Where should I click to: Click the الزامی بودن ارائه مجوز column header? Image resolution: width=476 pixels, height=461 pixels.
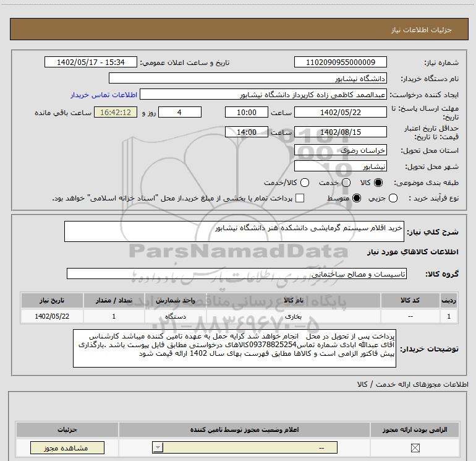tap(415, 429)
